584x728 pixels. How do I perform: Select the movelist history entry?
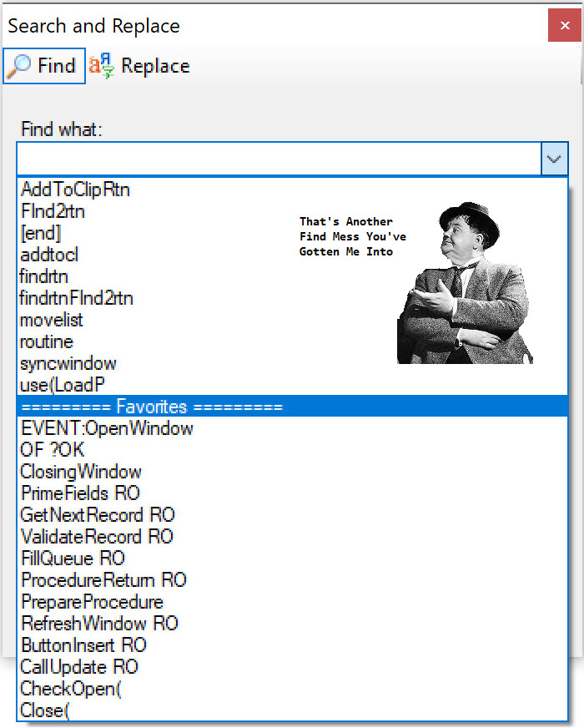tap(52, 320)
